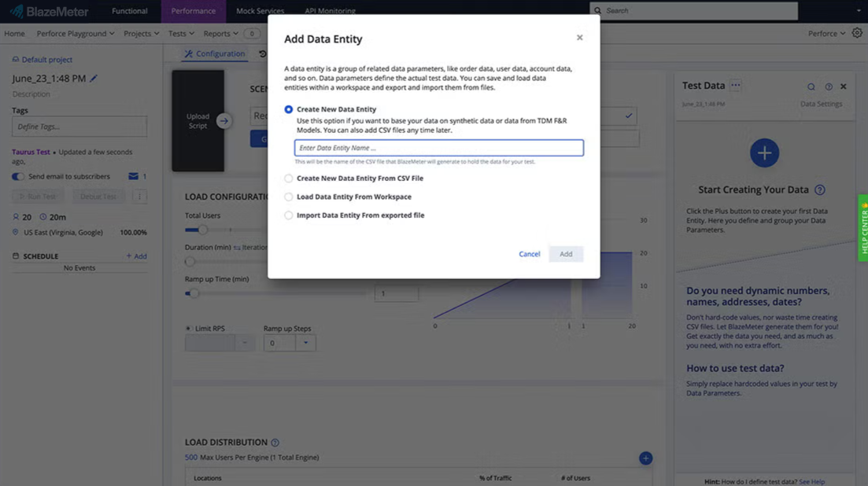Click the Cancel button in the dialog

[x=530, y=254]
